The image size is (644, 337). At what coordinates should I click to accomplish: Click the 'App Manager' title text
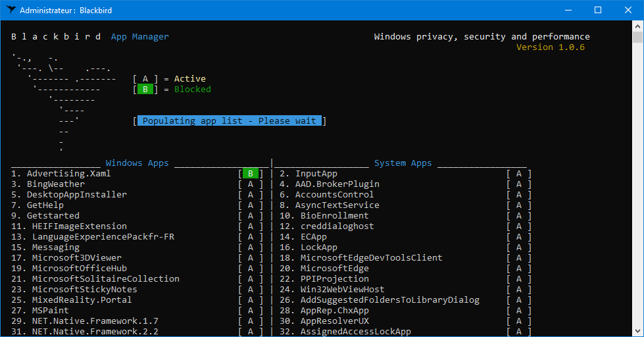pyautogui.click(x=139, y=37)
